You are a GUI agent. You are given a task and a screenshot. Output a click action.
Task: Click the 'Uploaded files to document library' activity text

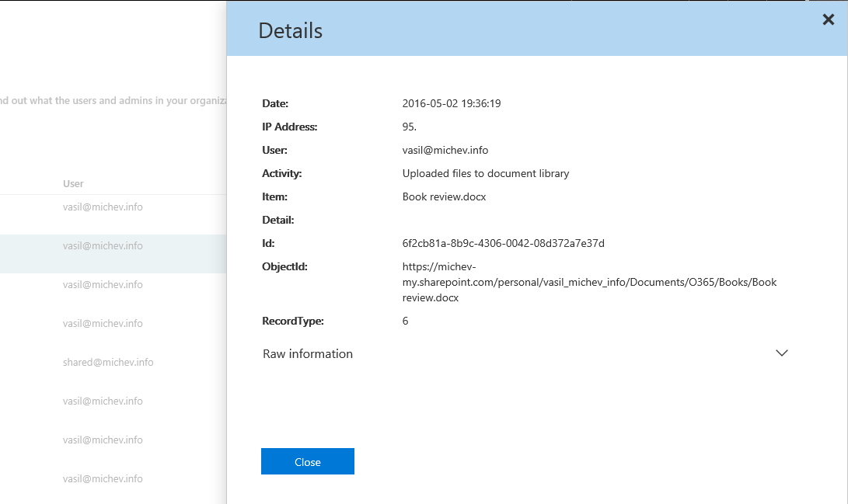pyautogui.click(x=485, y=173)
